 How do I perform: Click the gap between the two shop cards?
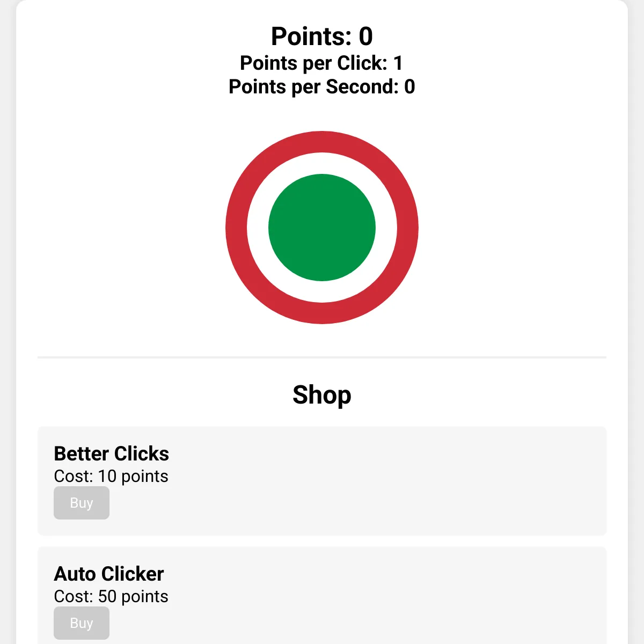pyautogui.click(x=322, y=541)
